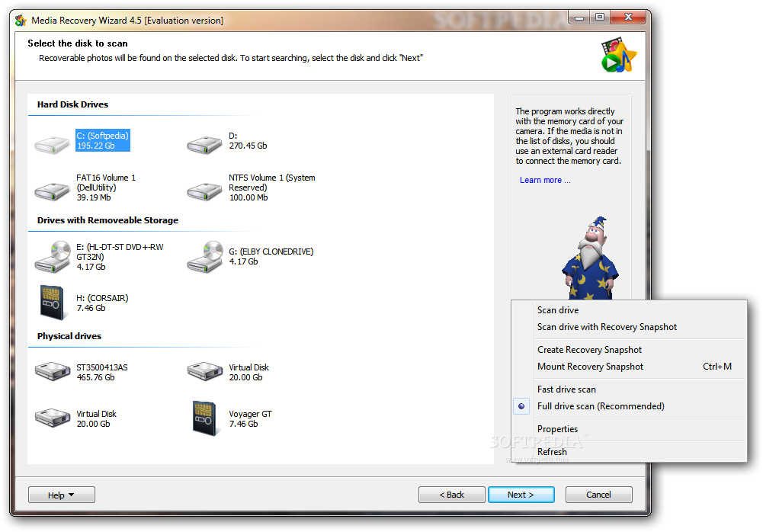Select the Full drive scan radio bullet
The width and height of the screenshot is (763, 532).
(521, 406)
